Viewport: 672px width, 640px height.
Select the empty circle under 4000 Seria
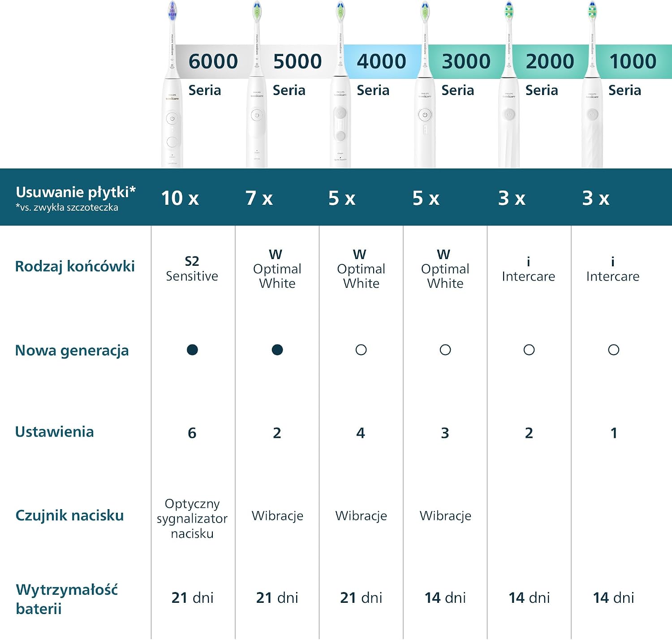[x=361, y=350]
